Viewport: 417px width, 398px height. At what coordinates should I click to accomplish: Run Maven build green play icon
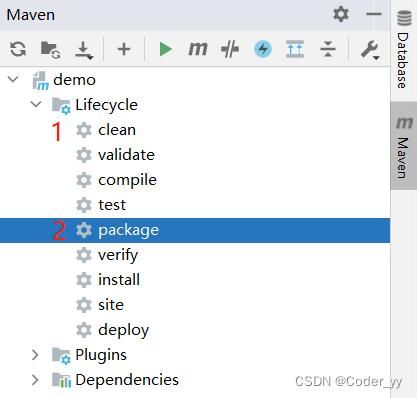(165, 49)
